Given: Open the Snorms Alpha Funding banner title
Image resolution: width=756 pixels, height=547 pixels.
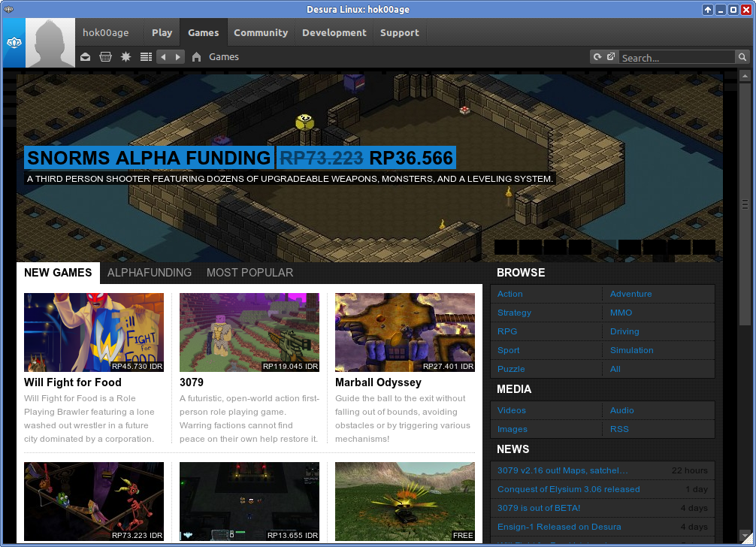Looking at the screenshot, I should tap(149, 158).
